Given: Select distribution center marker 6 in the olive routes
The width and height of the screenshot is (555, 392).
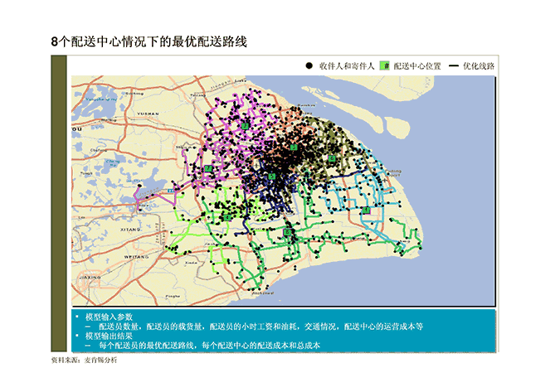Looking at the screenshot, I should (x=331, y=158).
